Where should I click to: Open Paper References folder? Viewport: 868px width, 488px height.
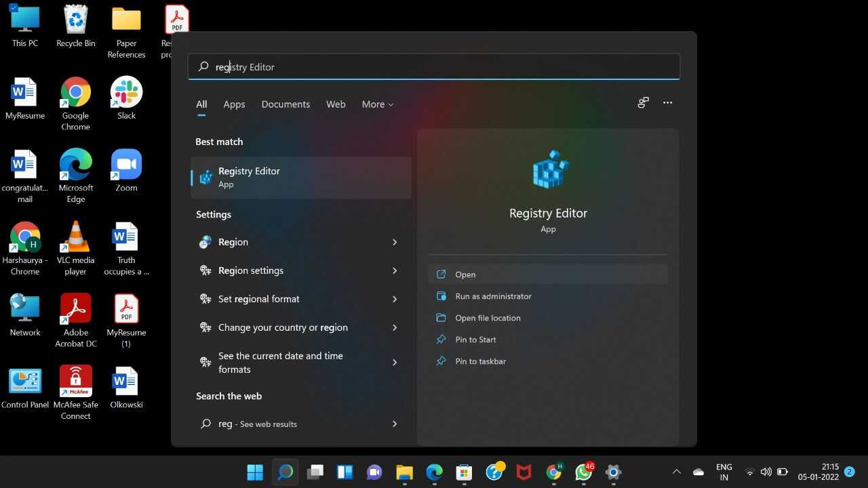click(x=126, y=33)
